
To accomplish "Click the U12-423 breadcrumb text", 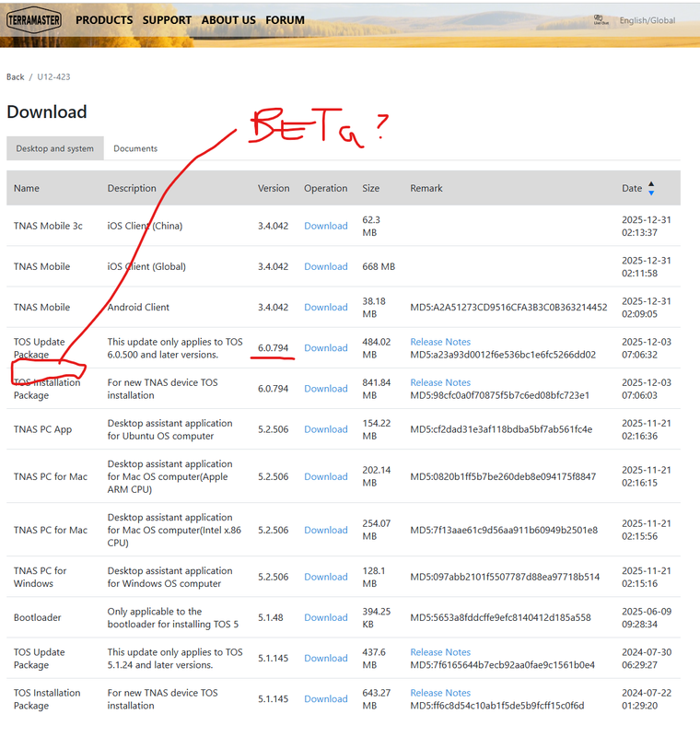I will [53, 76].
